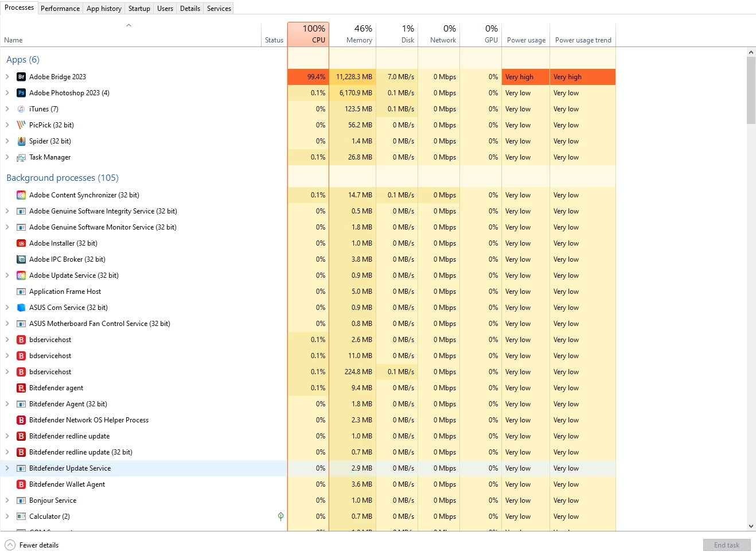Go to the Startup tab
Viewport: 756px width, 559px height.
(139, 9)
